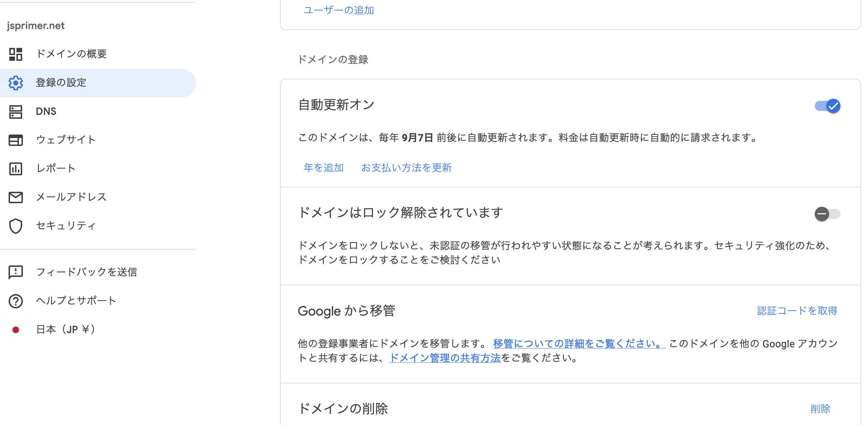
Task: Click the ウェブサイト browser icon
Action: pos(15,140)
